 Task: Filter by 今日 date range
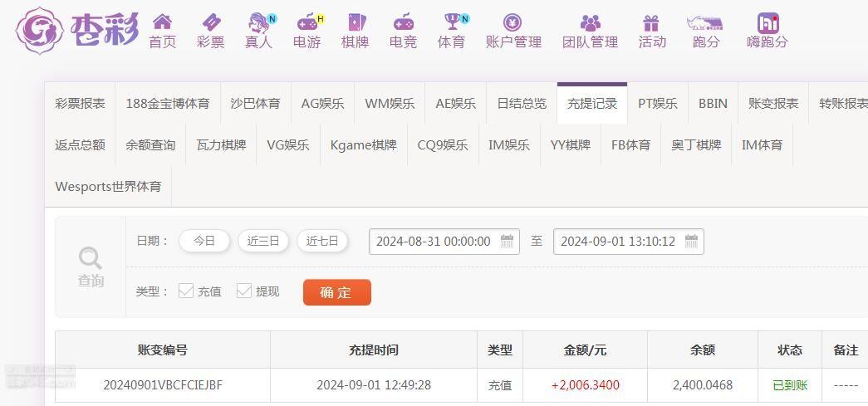point(204,241)
